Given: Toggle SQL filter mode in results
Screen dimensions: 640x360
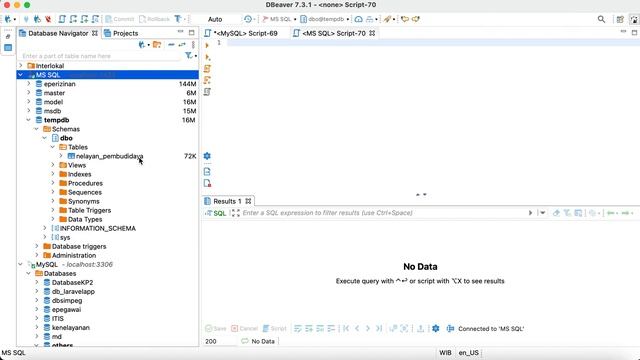Looking at the screenshot, I should pos(216,213).
